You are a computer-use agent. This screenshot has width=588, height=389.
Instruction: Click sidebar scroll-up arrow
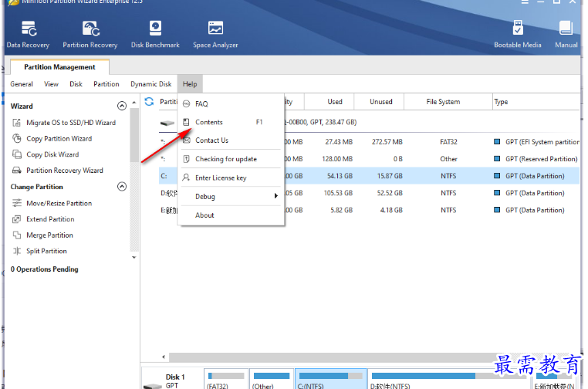[133, 103]
